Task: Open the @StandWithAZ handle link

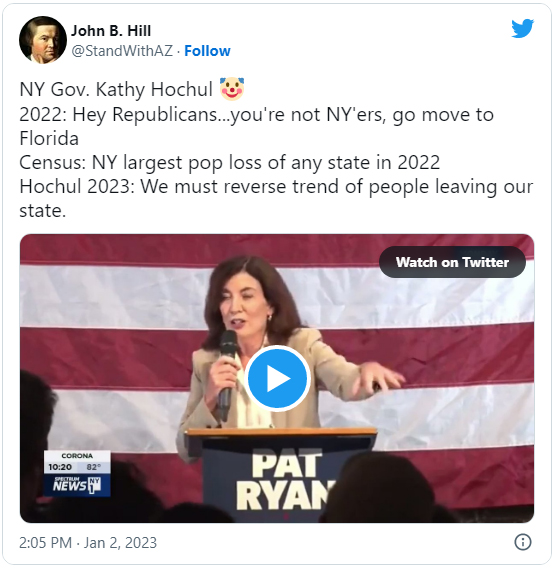Action: point(122,51)
